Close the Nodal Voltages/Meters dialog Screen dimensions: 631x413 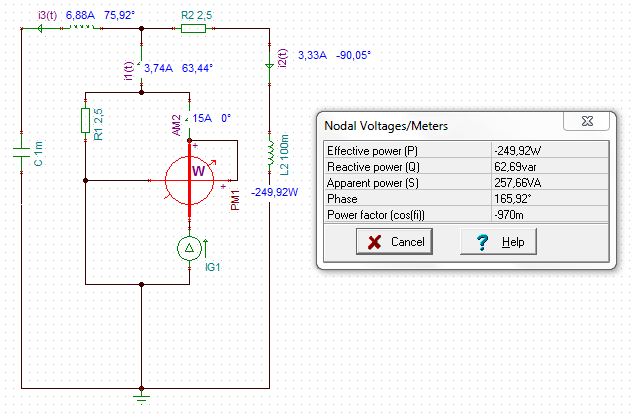pyautogui.click(x=587, y=122)
